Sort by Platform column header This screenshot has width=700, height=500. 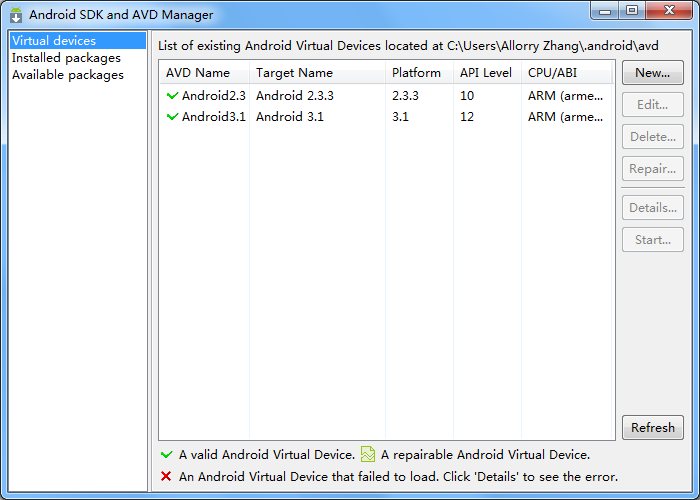(x=420, y=73)
